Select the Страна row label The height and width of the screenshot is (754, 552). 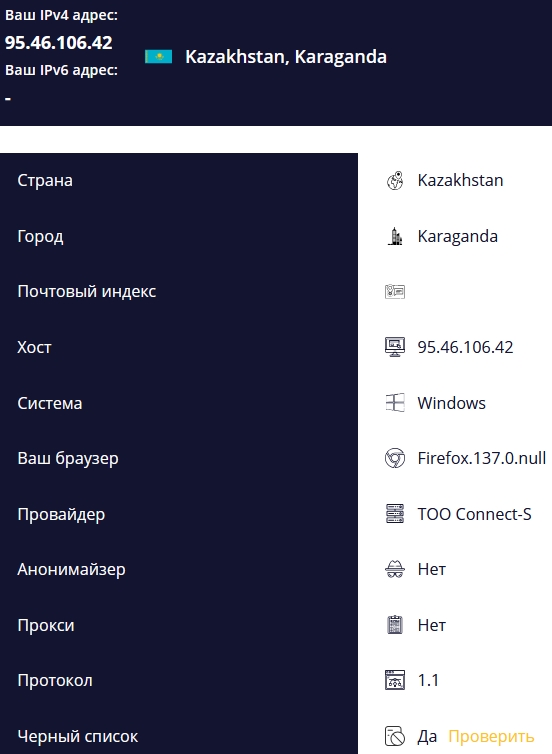pyautogui.click(x=45, y=181)
